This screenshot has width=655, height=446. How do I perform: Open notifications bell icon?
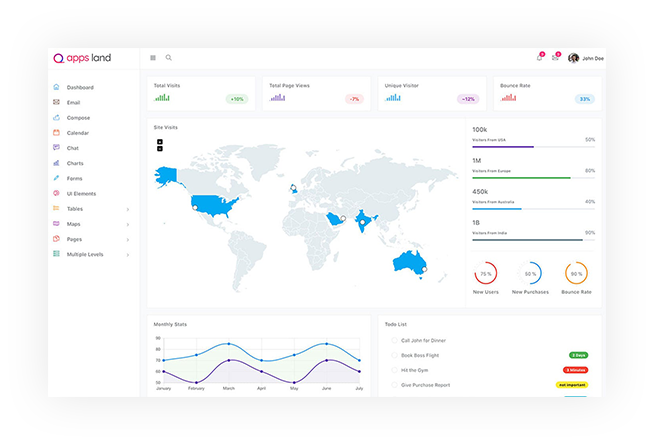tap(539, 58)
